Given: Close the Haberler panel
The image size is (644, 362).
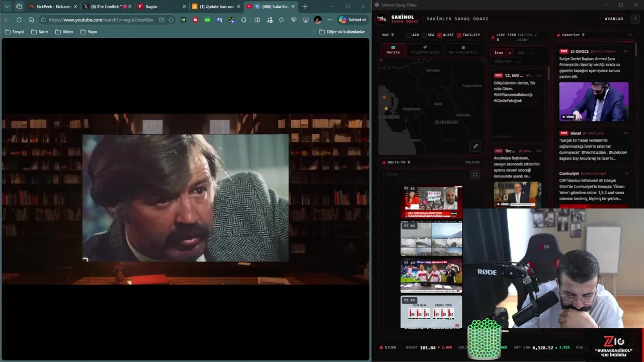Looking at the screenshot, I should [x=630, y=35].
